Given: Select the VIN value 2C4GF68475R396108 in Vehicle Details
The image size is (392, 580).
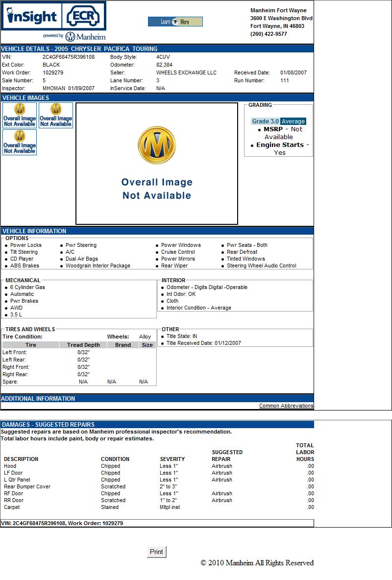Looking at the screenshot, I should coord(69,57).
